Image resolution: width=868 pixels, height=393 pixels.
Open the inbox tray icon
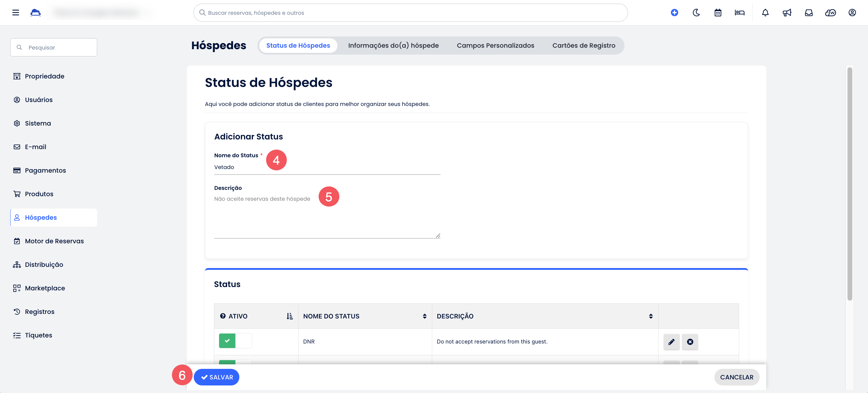point(809,13)
